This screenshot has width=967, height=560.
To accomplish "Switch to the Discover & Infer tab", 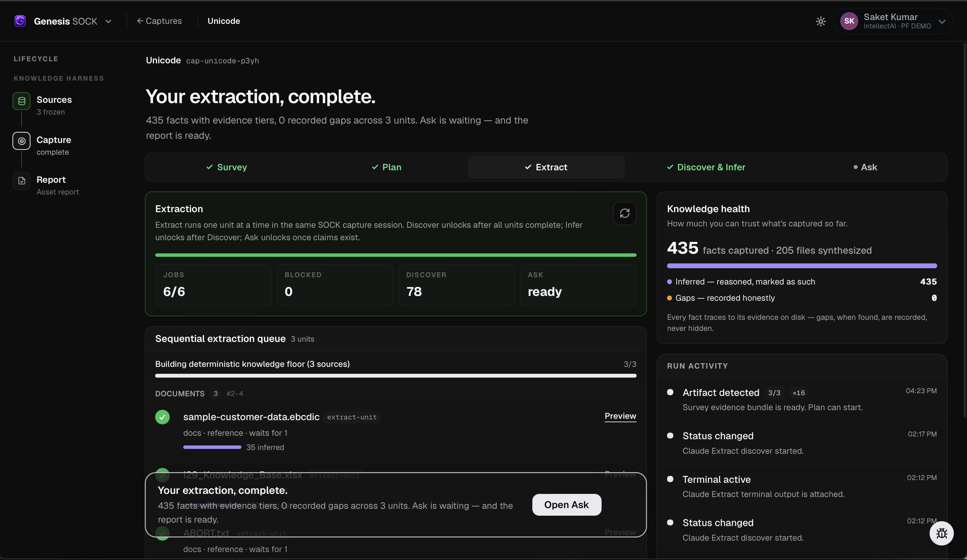I will point(706,167).
